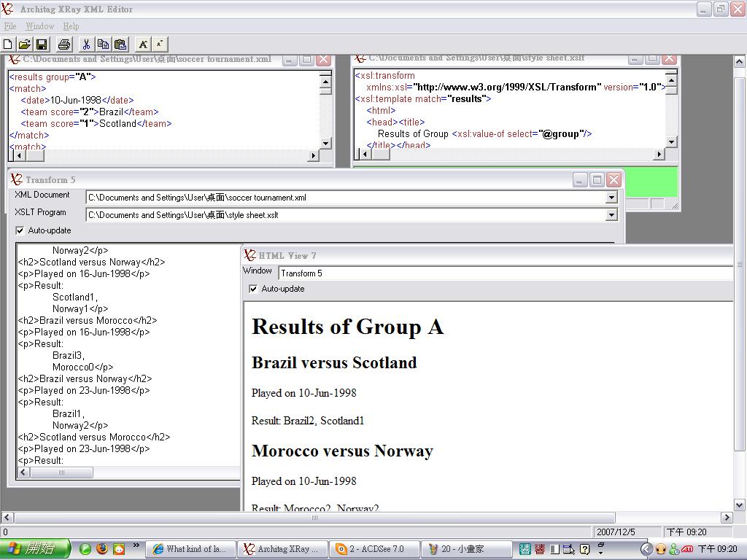Click '<xsl:template match="results">' line in XSLT editor
Image resolution: width=747 pixels, height=560 pixels.
point(422,98)
